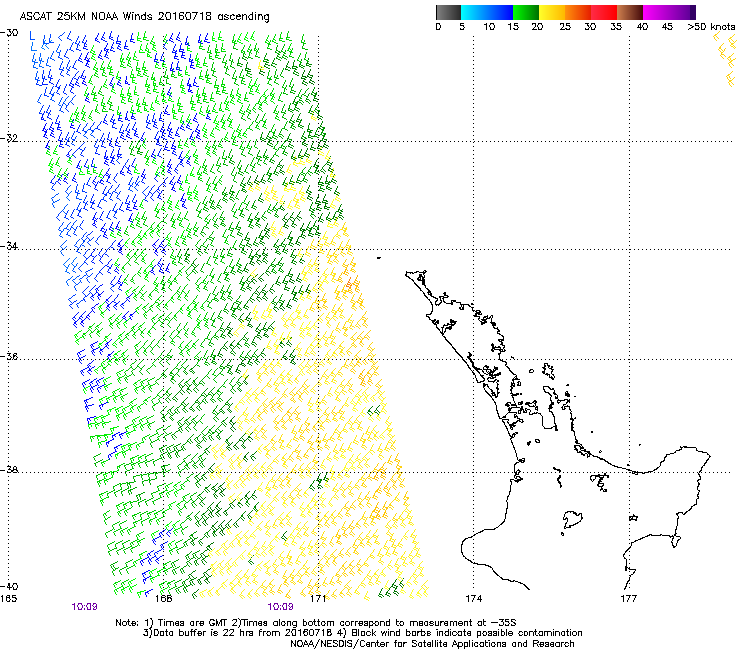The width and height of the screenshot is (740, 650).
Task: Click the 171 longitude axis label
Action: 318,599
